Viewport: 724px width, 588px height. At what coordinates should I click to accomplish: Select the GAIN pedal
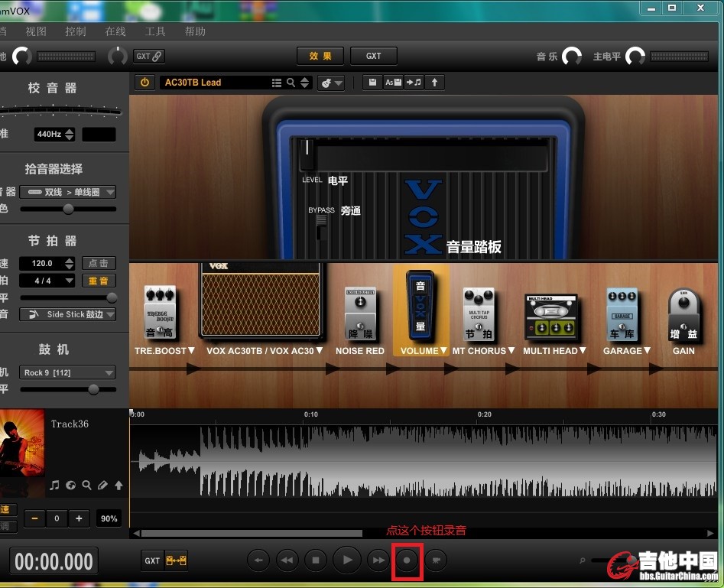click(683, 316)
